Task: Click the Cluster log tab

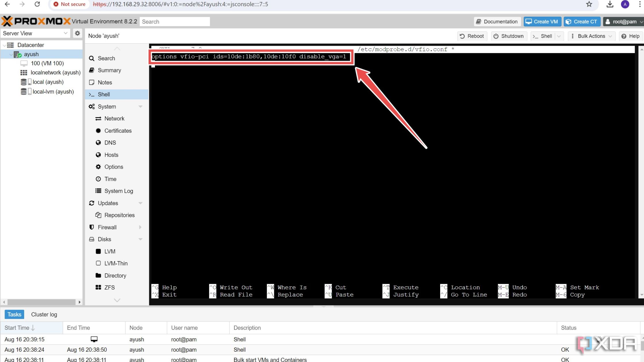Action: (x=44, y=314)
